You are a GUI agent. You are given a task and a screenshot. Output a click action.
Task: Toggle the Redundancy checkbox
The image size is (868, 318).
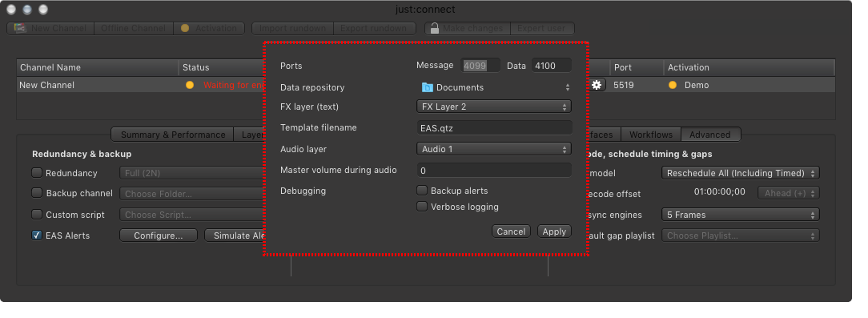[37, 173]
